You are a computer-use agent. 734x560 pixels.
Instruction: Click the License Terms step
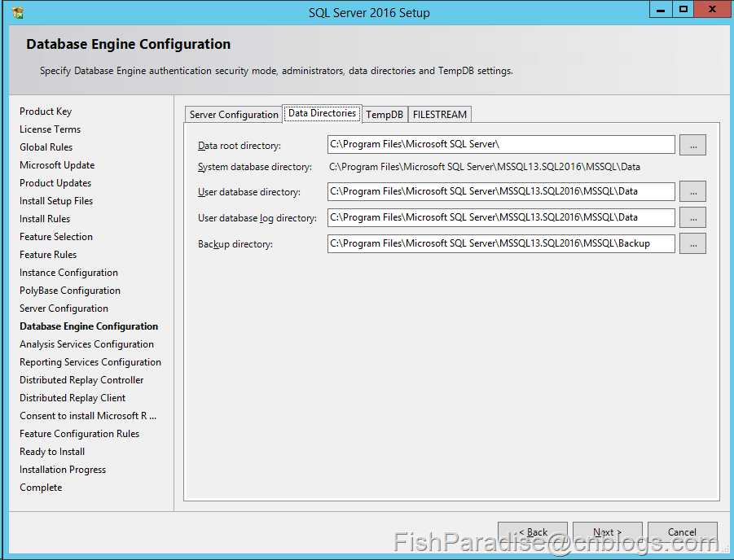coord(50,129)
